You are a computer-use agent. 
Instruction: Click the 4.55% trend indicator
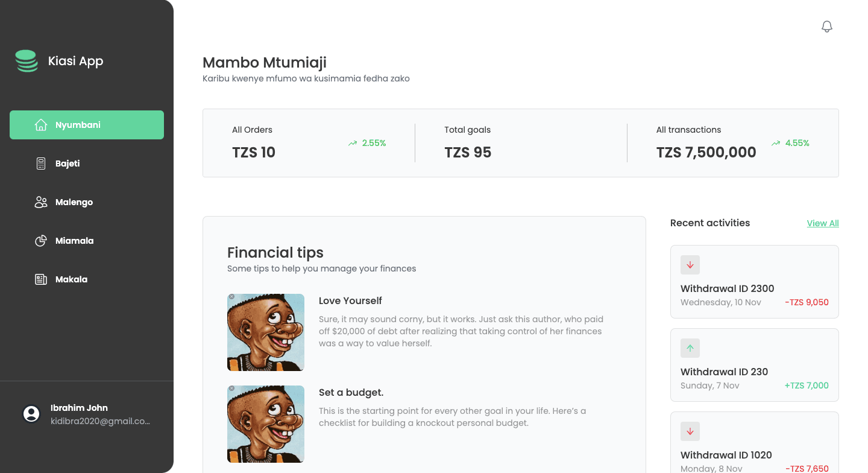tap(790, 143)
